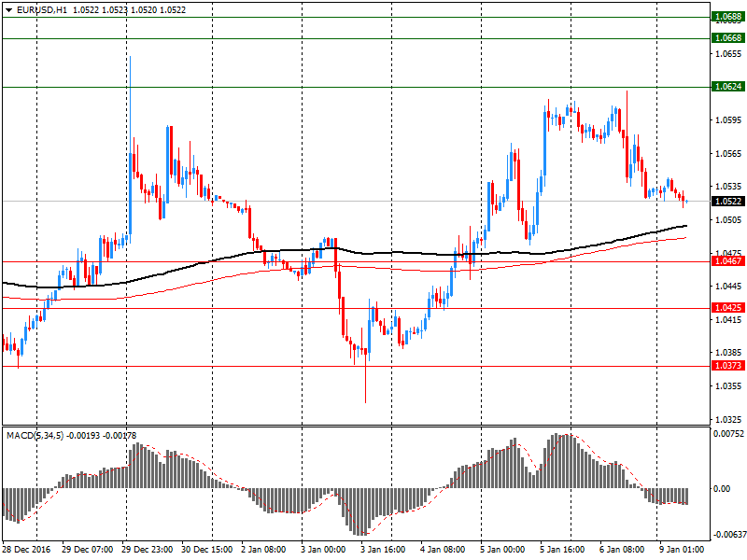This screenshot has width=747, height=560.
Task: Click the 3 Jan 00:00 time label
Action: coord(323,550)
